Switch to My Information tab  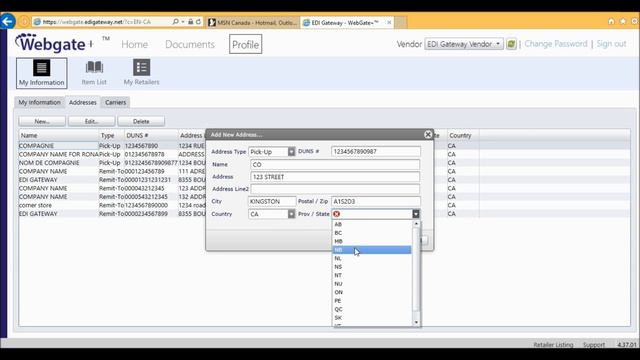point(40,102)
